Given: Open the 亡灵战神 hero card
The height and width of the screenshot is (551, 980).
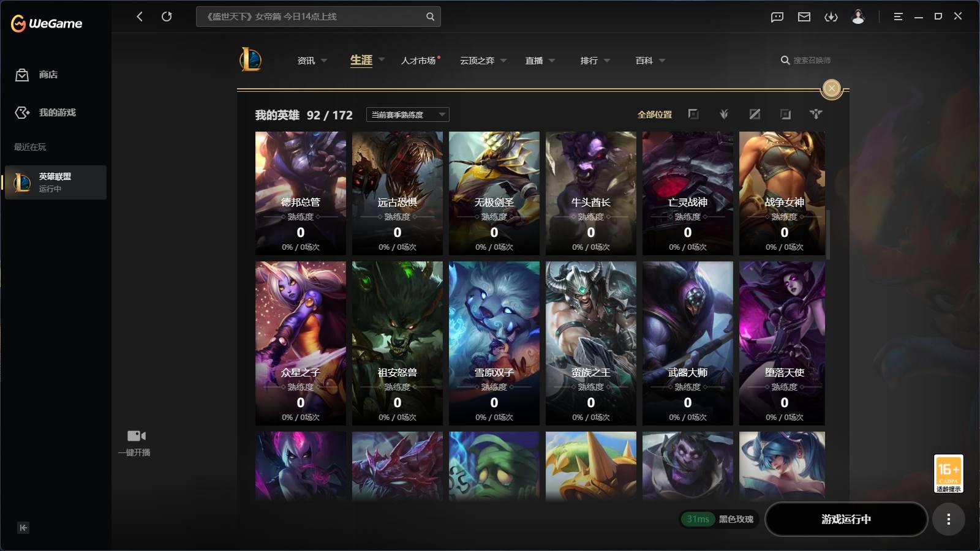Looking at the screenshot, I should click(688, 193).
